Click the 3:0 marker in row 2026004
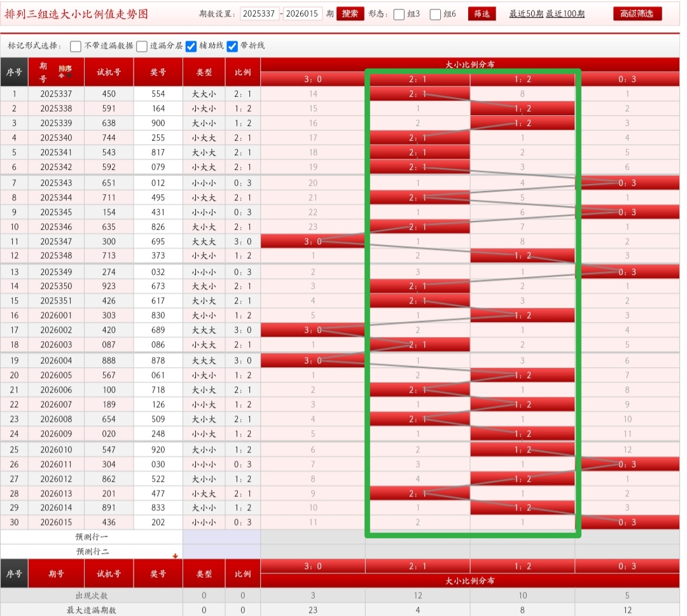 (312, 360)
